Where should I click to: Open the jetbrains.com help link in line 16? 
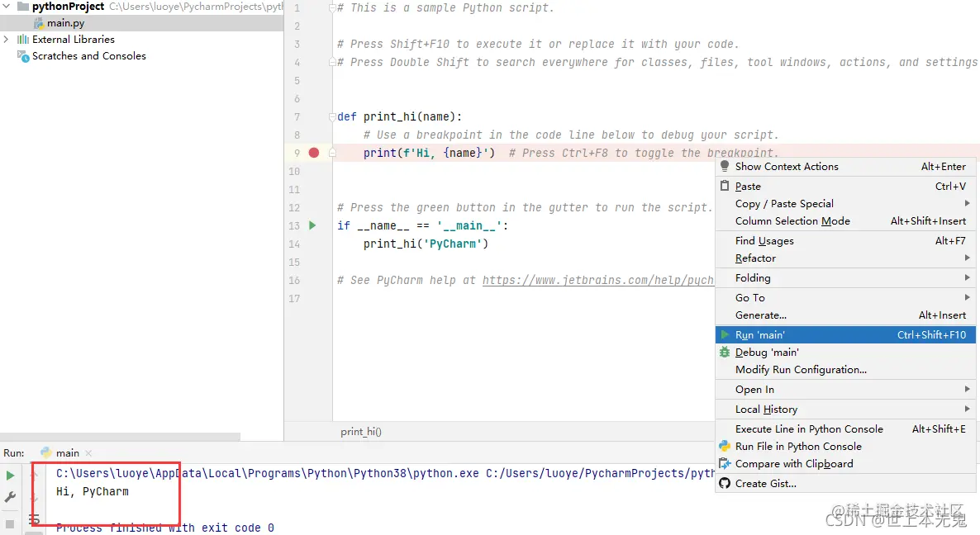597,281
